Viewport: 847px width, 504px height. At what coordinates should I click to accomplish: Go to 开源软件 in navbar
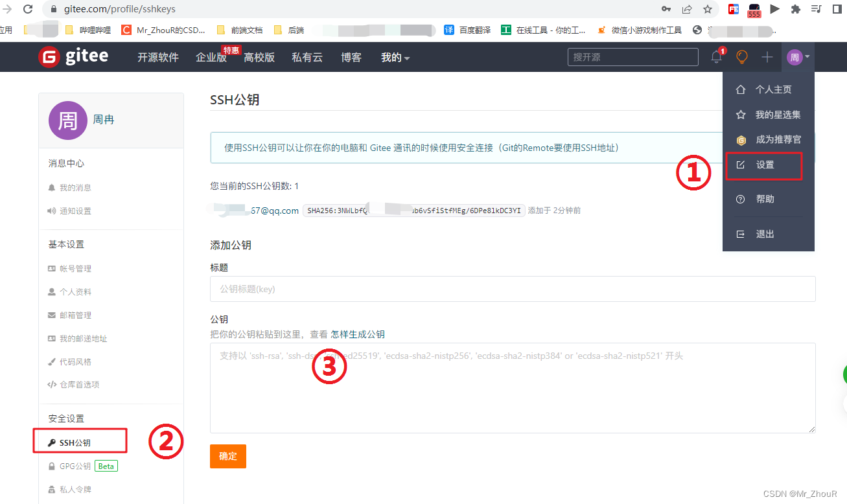[158, 58]
